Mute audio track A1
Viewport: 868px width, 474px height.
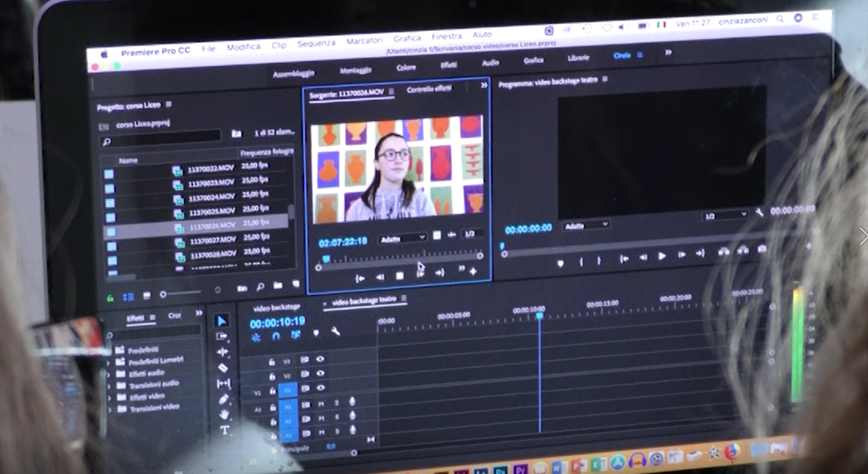click(x=321, y=404)
